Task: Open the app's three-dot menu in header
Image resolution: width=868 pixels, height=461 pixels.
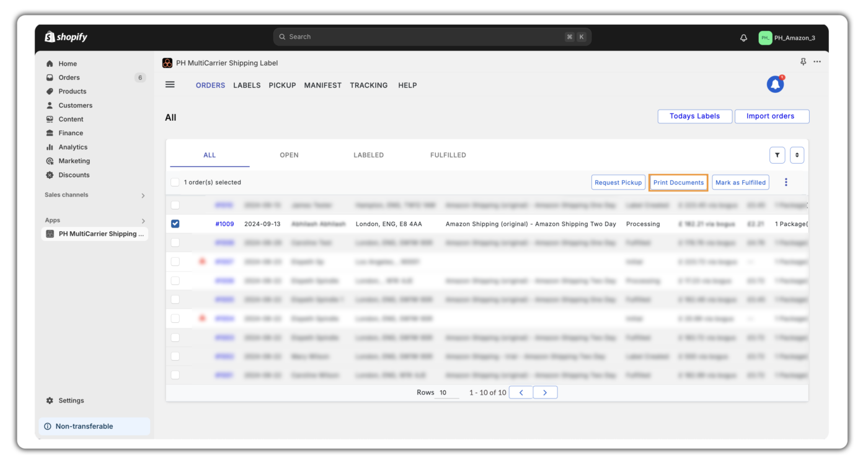Action: point(817,62)
